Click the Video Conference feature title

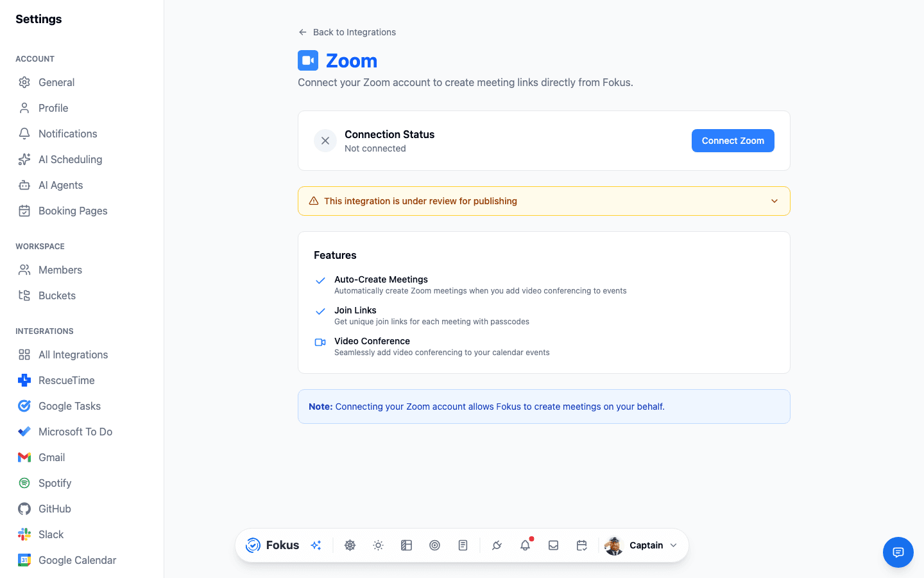tap(372, 341)
